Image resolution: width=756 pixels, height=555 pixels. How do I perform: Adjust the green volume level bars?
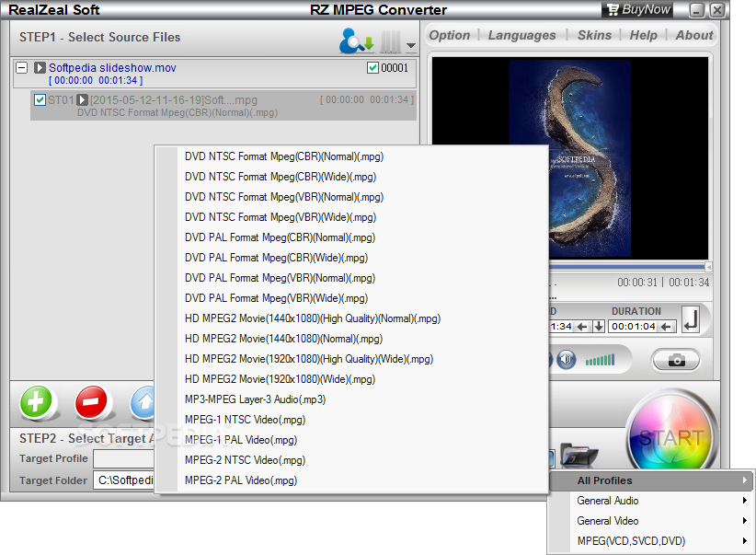[600, 360]
